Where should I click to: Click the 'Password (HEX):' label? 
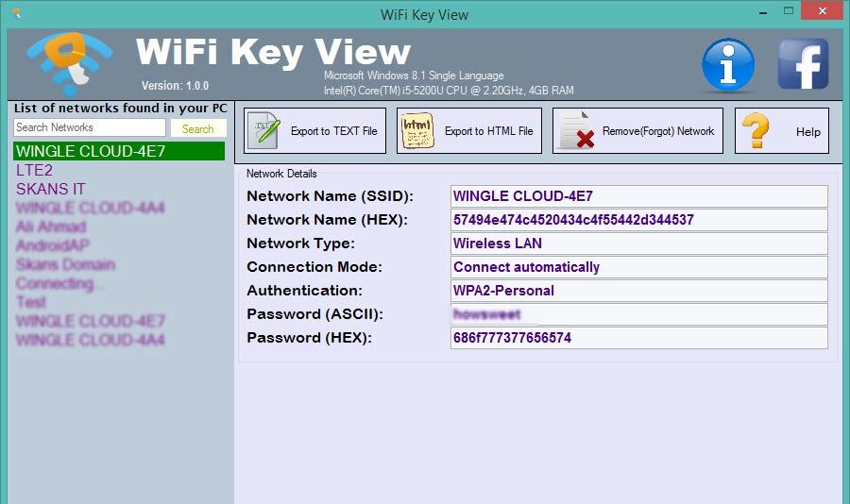coord(309,338)
